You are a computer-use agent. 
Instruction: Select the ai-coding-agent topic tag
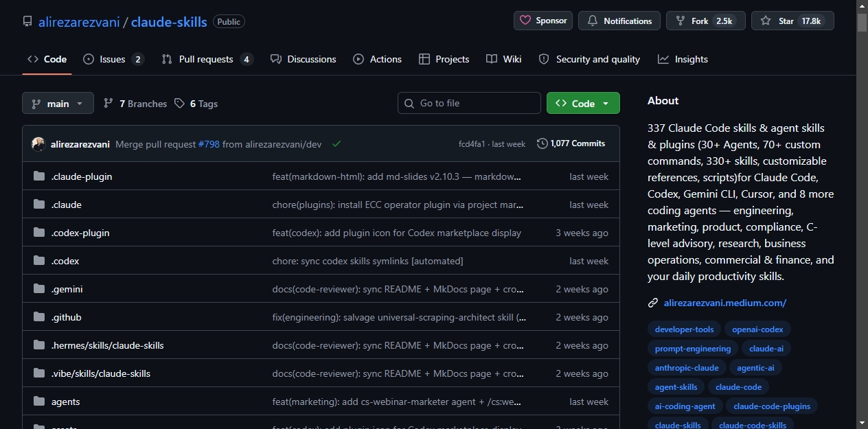[x=685, y=406]
